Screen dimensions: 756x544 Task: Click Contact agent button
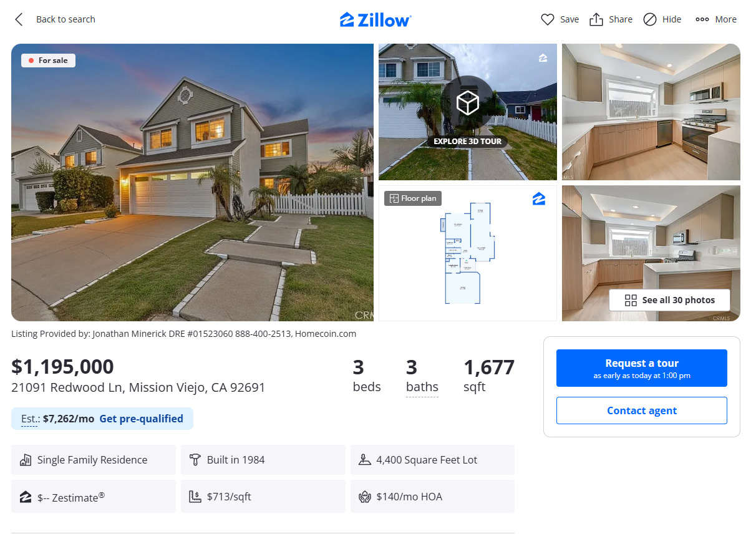coord(642,410)
